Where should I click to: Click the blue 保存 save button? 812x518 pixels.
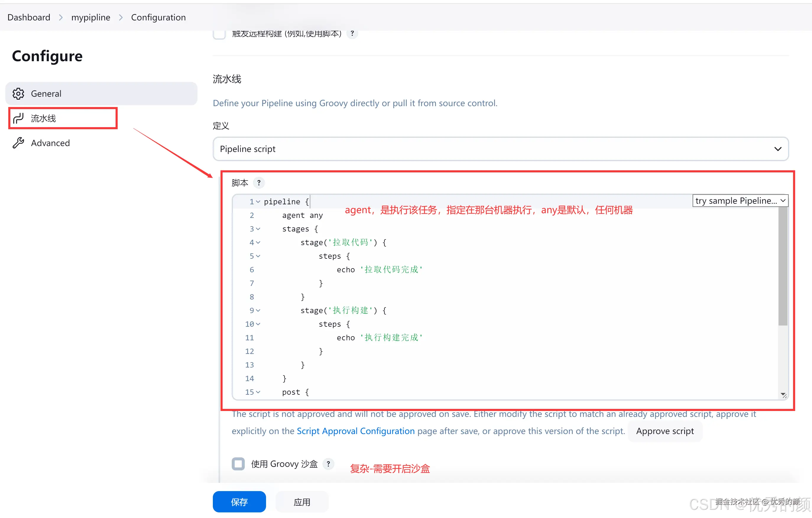click(x=239, y=502)
